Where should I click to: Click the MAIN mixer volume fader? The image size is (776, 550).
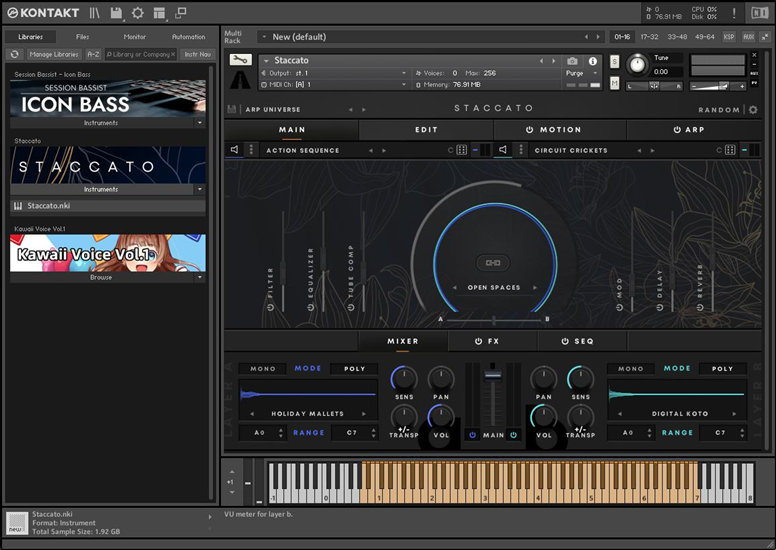pyautogui.click(x=492, y=374)
